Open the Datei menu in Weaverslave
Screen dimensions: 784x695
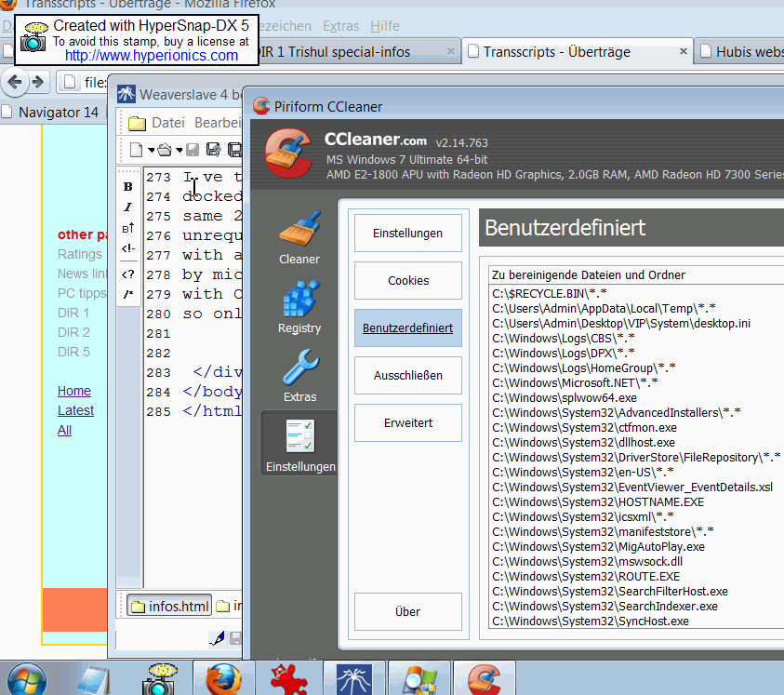point(168,123)
